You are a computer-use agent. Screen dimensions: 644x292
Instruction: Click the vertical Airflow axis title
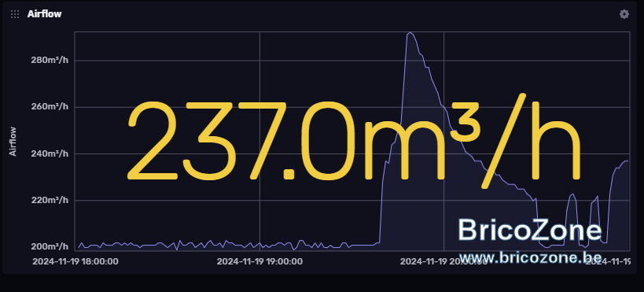click(x=13, y=141)
